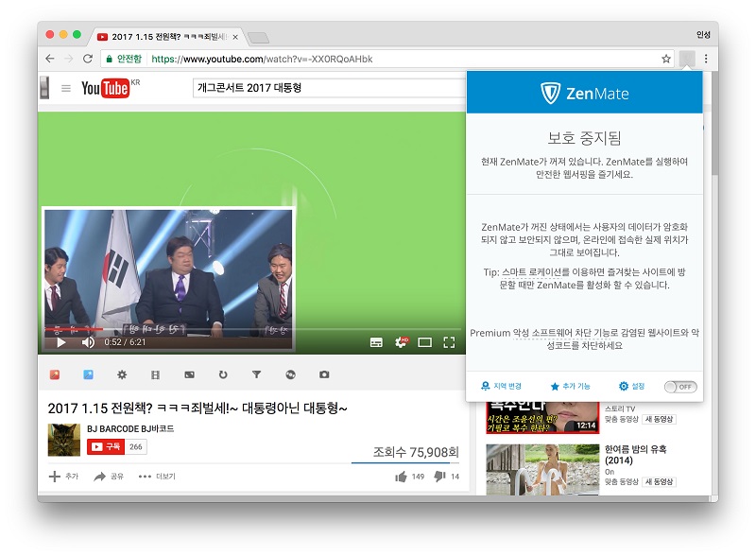Open video quality settings gear
This screenshot has width=756, height=556.
click(401, 342)
